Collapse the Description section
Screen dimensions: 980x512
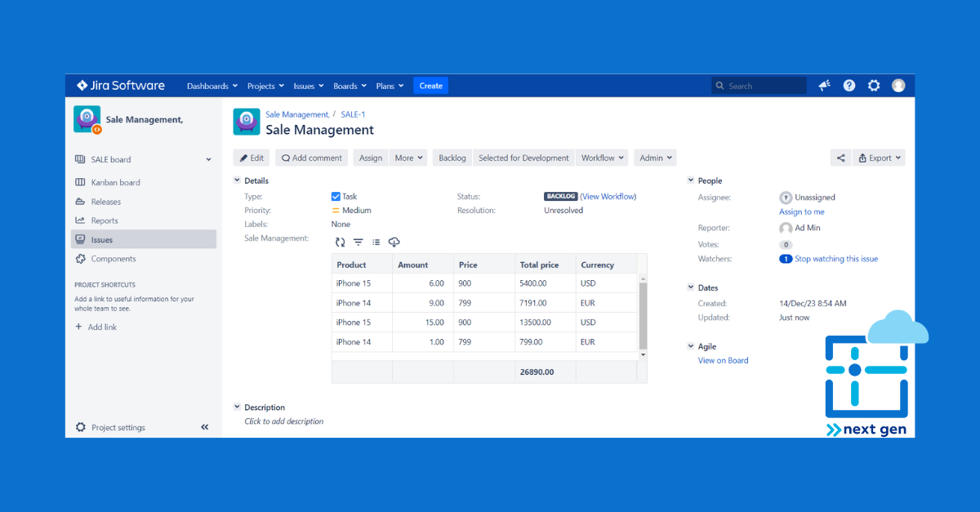coord(237,407)
